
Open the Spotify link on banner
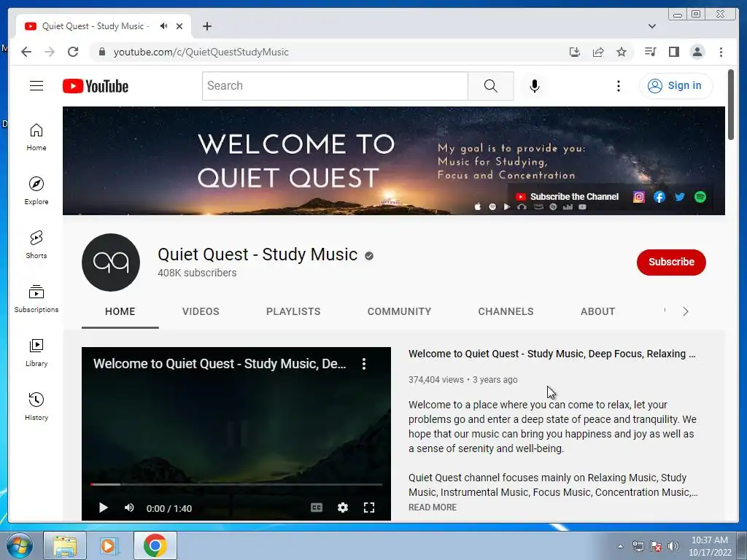pyautogui.click(x=700, y=197)
